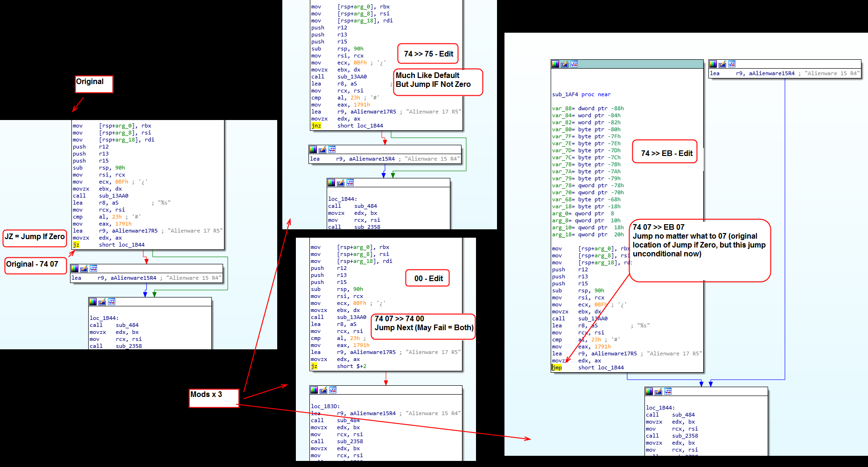Viewport: 868px width, 467px height.
Task: Click 'var_18= byte ptr -18h' line
Action: pos(586,206)
